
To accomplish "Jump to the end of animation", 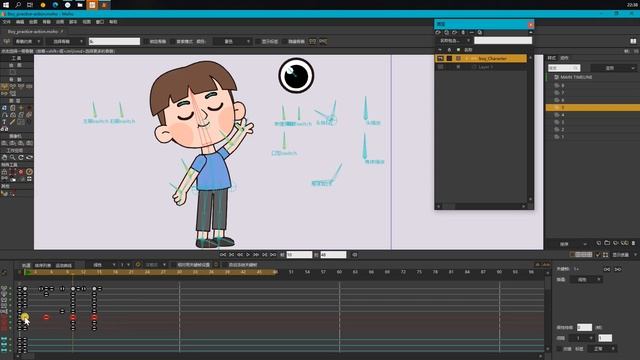I will point(273,255).
